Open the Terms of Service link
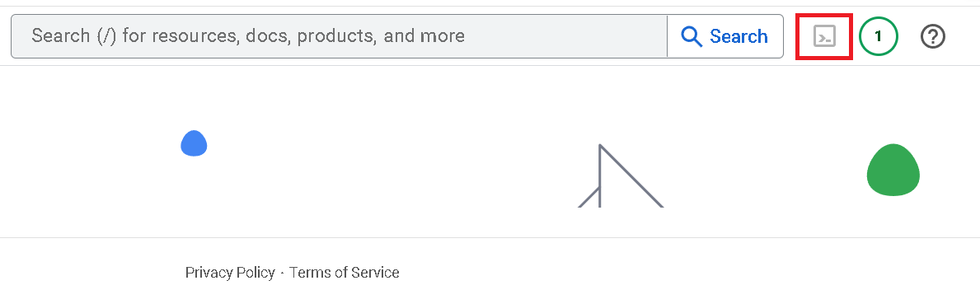 345,273
